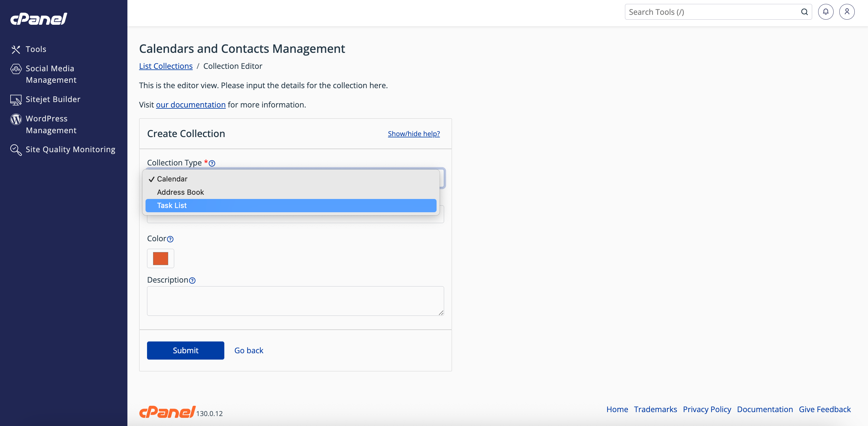The width and height of the screenshot is (868, 426).
Task: Click Color help question icon
Action: tap(171, 239)
